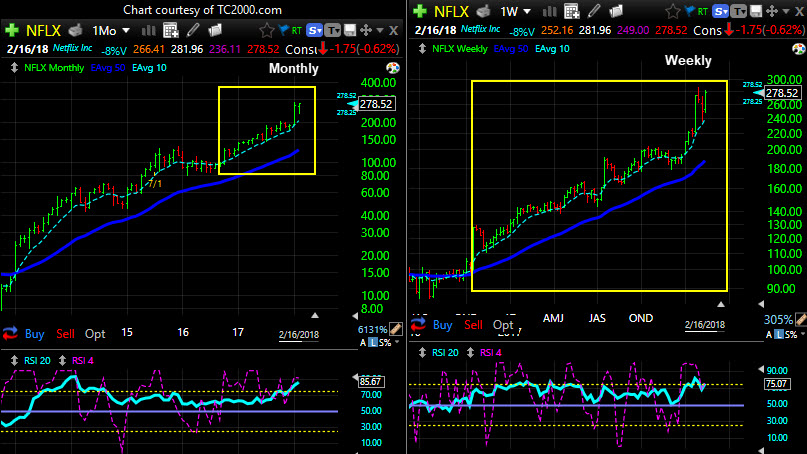Click Buy on the Weekly chart

(443, 325)
